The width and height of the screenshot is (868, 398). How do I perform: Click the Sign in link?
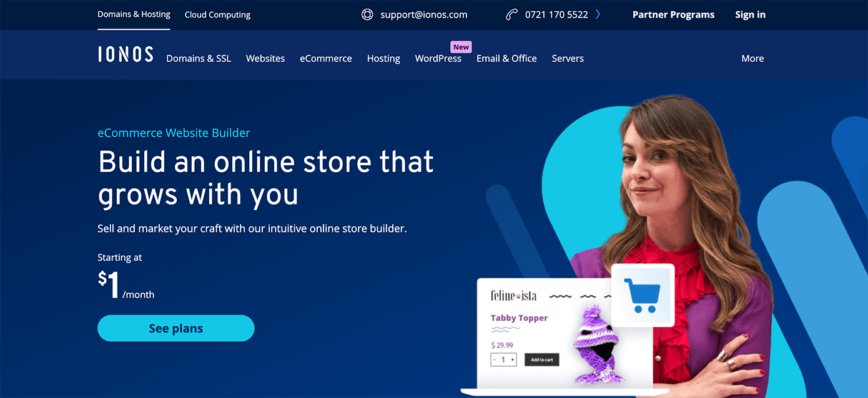click(750, 14)
